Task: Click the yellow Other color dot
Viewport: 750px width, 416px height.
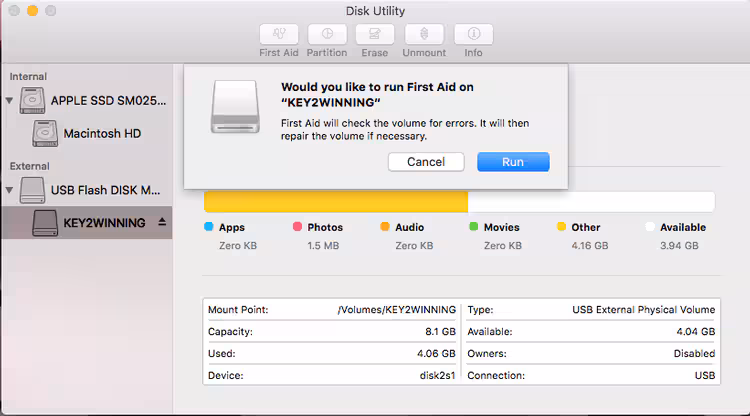Action: [x=562, y=227]
